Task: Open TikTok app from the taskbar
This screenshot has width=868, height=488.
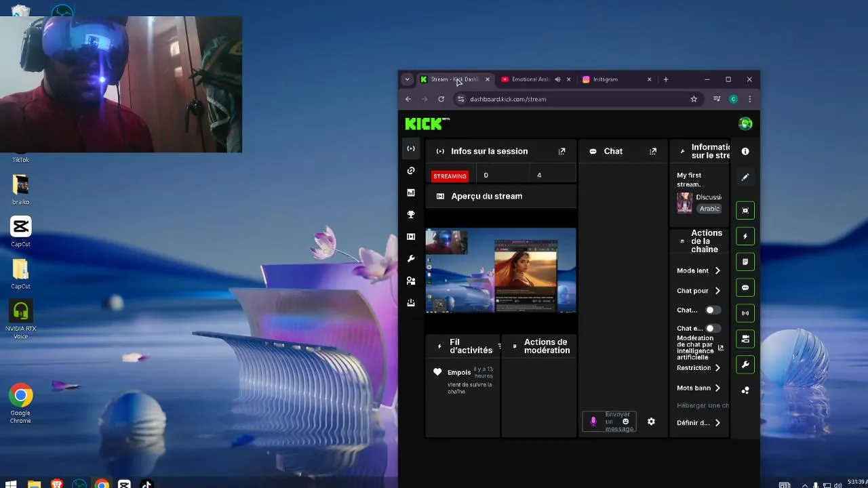Action: [x=146, y=484]
